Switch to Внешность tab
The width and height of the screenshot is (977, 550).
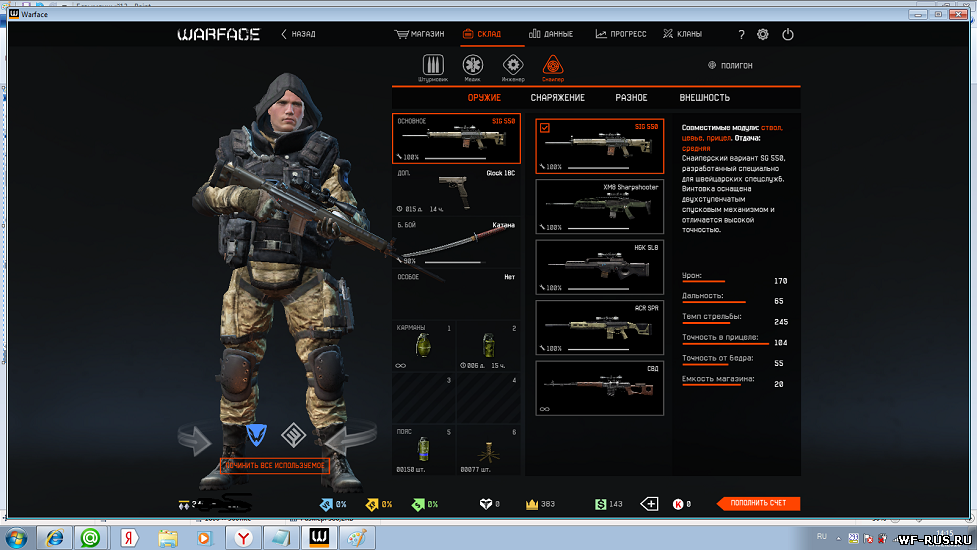pyautogui.click(x=705, y=98)
